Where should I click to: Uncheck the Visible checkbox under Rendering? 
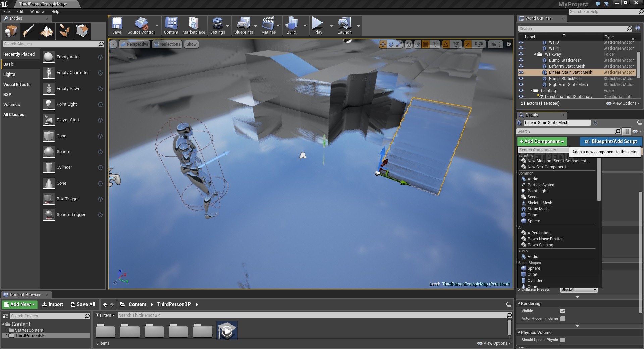click(x=563, y=311)
